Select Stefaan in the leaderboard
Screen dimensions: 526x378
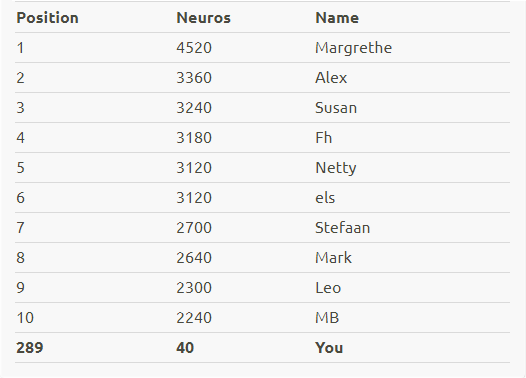pyautogui.click(x=343, y=228)
